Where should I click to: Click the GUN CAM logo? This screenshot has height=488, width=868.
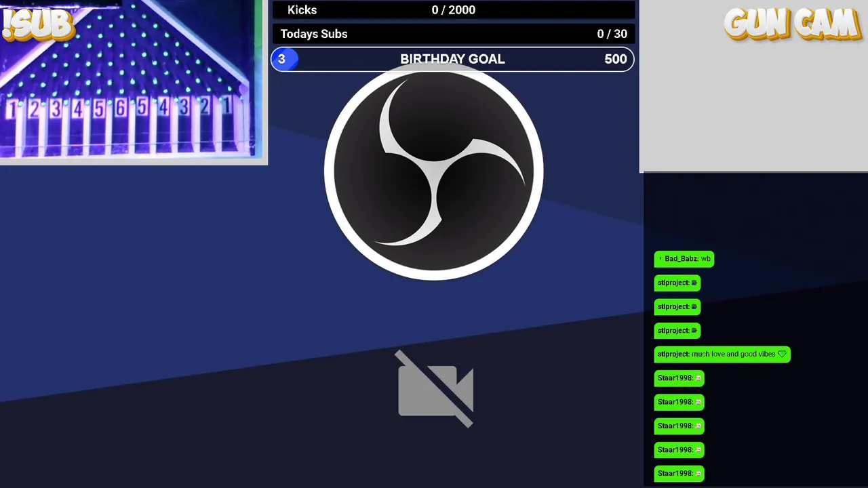tap(793, 24)
